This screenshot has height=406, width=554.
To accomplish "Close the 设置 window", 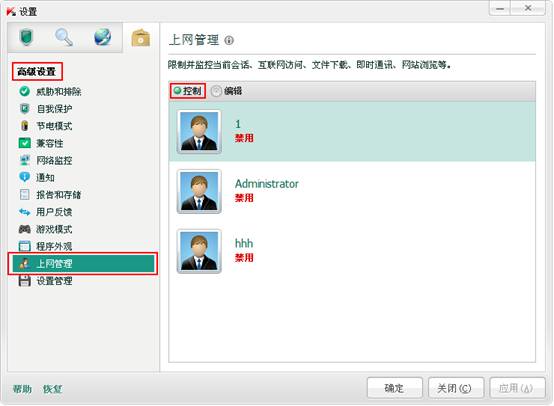I will [x=528, y=8].
